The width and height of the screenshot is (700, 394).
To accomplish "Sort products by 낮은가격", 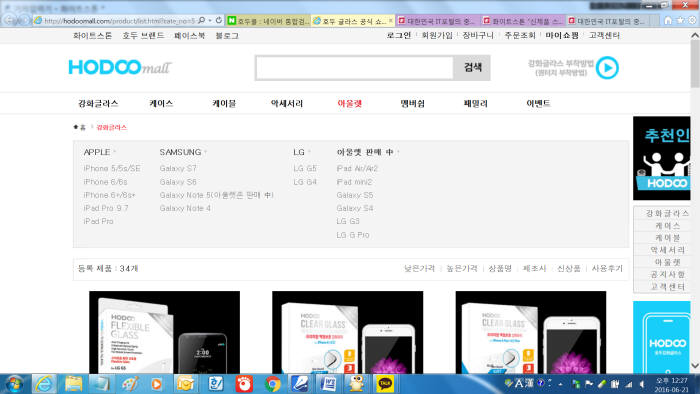I will [419, 269].
